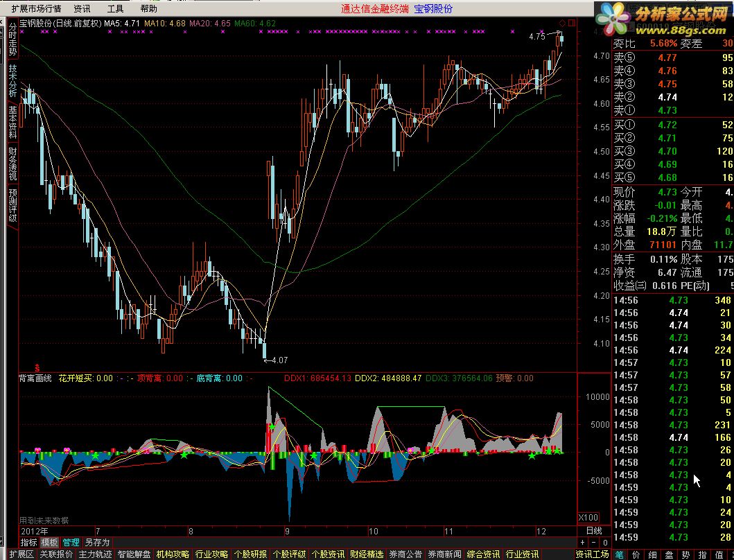Click the red square window icon above chart

(571, 23)
